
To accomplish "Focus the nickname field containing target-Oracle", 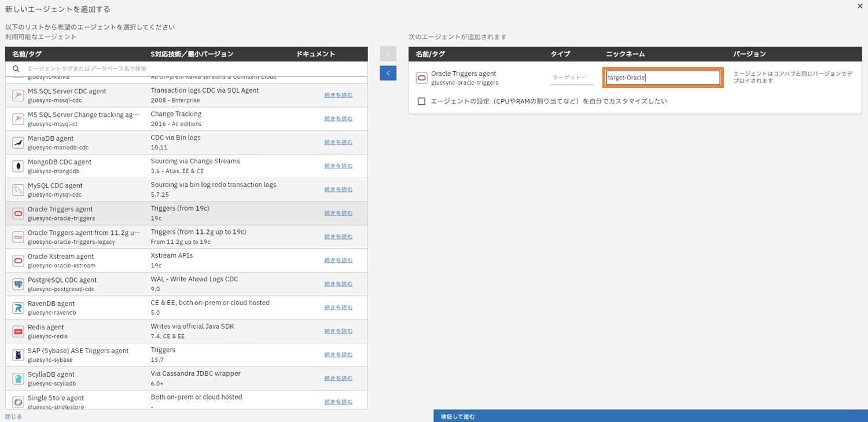I will point(663,78).
